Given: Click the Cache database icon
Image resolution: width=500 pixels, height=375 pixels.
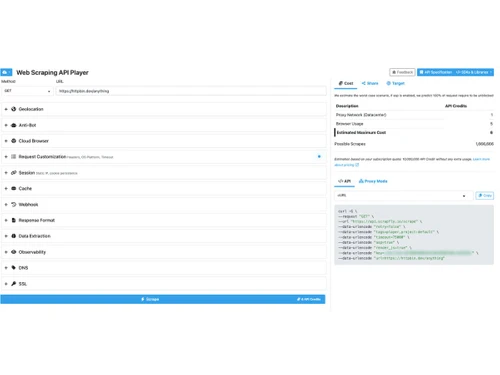Looking at the screenshot, I should coord(14,188).
